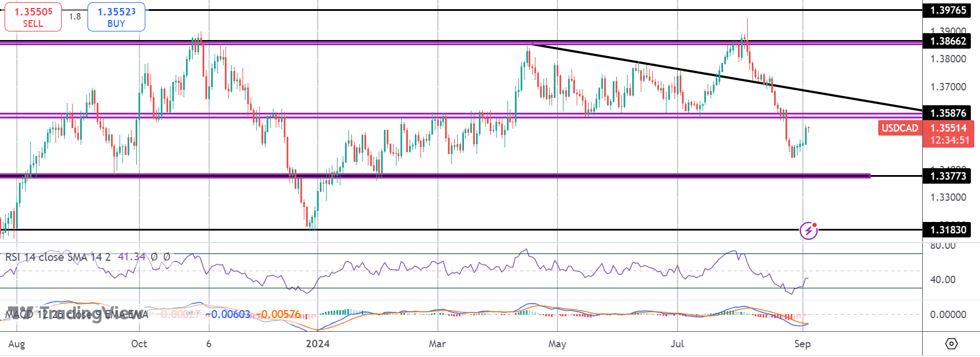Click the MACD signal value -0.00576

pyautogui.click(x=278, y=315)
